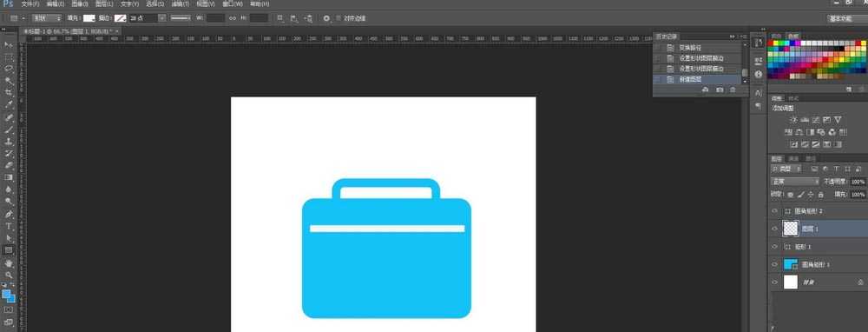Select the Type (T) tool
868x332 pixels.
(x=9, y=226)
